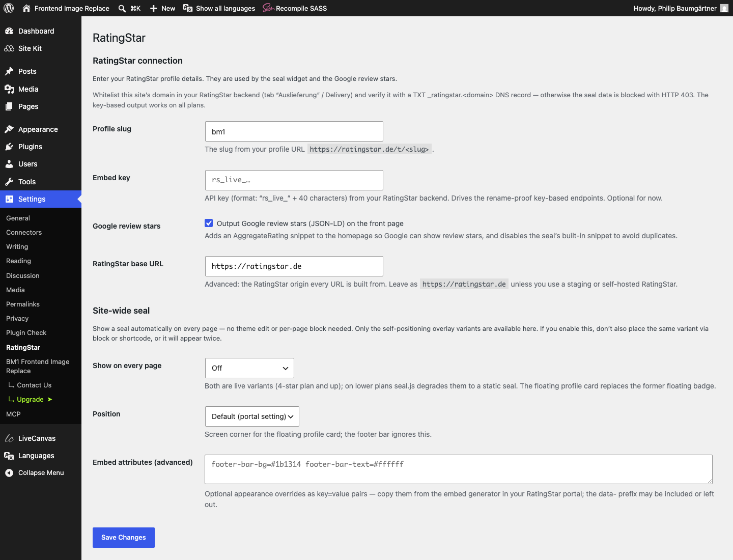Go to the Tools menu
This screenshot has width=733, height=560.
point(41,182)
